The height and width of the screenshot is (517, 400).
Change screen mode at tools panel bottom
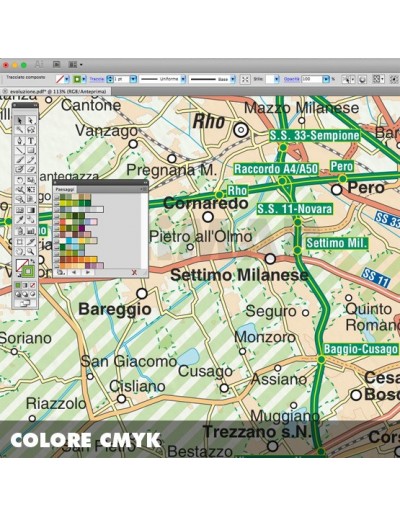[x=25, y=303]
